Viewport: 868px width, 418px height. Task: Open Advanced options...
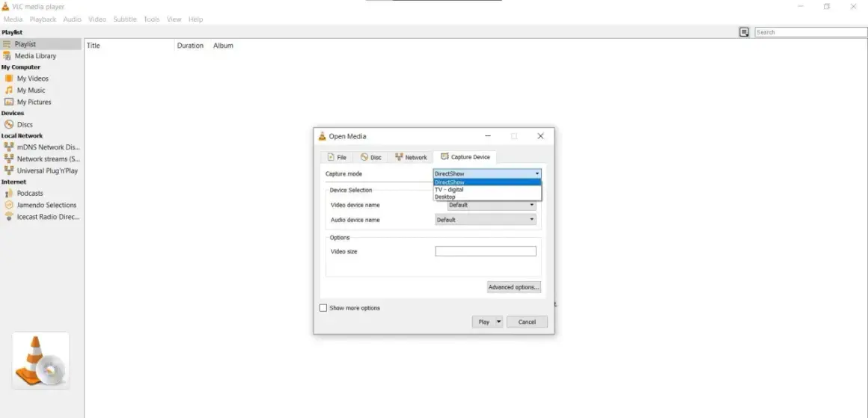click(514, 287)
